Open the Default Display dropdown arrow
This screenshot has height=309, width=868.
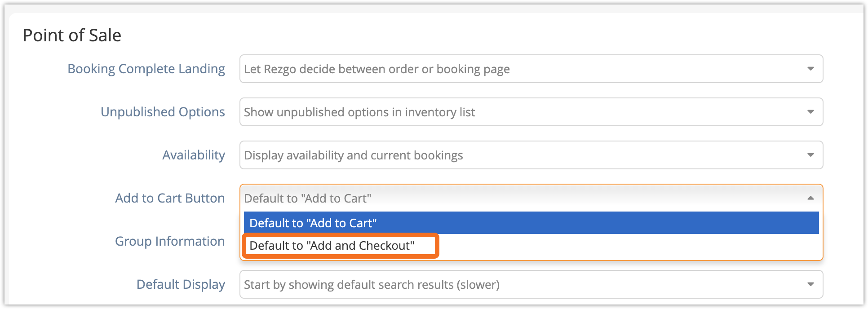[810, 284]
